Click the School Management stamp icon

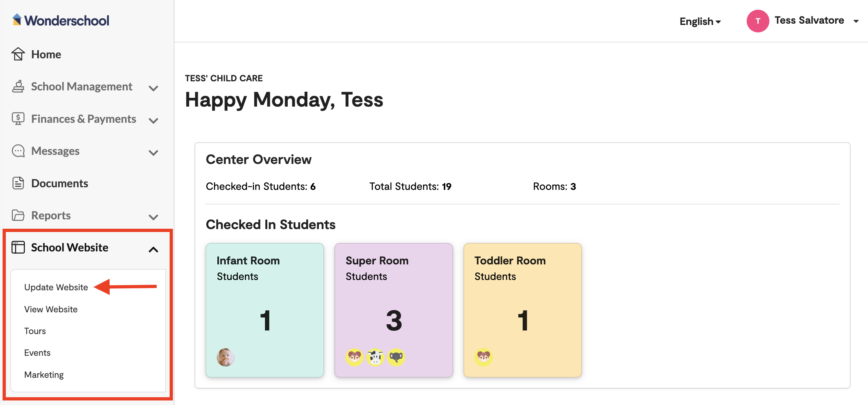pyautogui.click(x=18, y=87)
